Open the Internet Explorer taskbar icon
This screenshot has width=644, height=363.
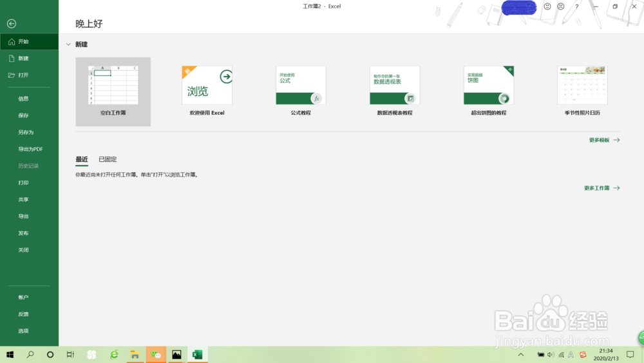click(114, 355)
